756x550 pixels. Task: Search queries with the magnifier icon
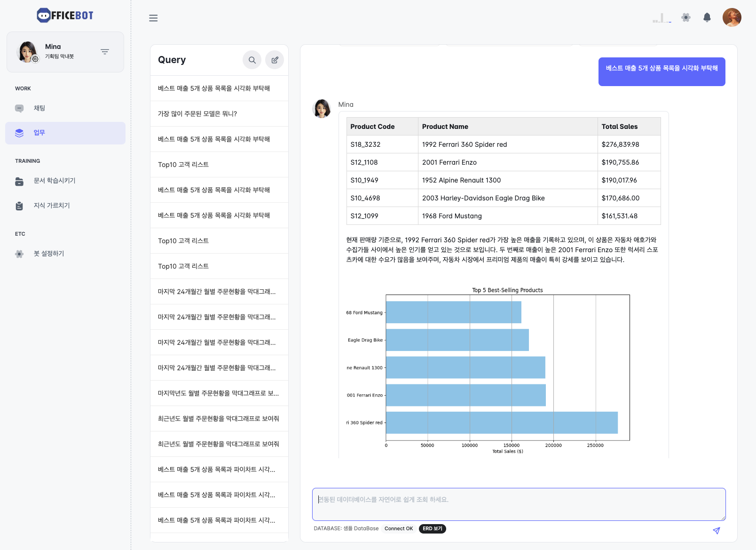tap(252, 60)
